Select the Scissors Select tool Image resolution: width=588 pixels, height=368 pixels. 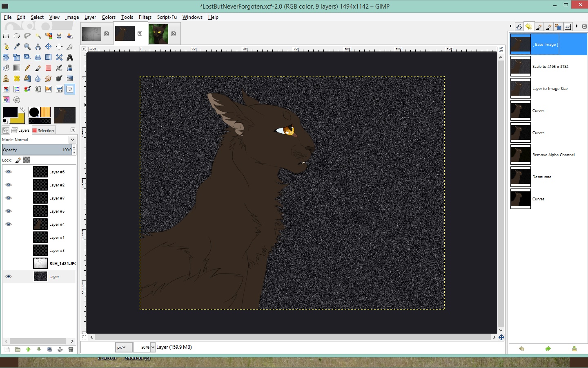click(x=59, y=36)
